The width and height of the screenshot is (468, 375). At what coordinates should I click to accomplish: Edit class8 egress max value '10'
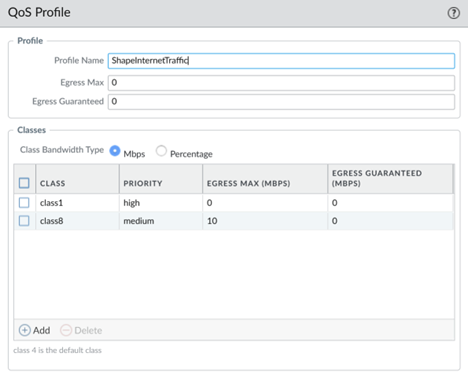(x=265, y=221)
